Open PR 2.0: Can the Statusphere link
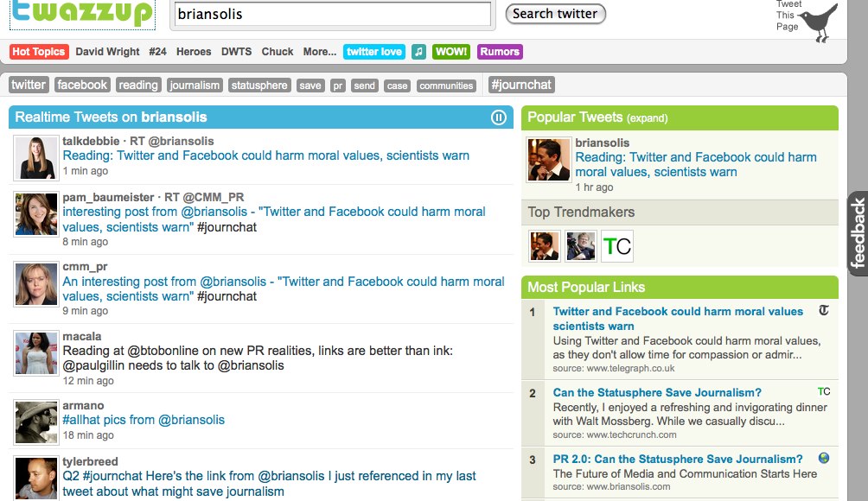Image resolution: width=868 pixels, height=501 pixels. (x=678, y=459)
